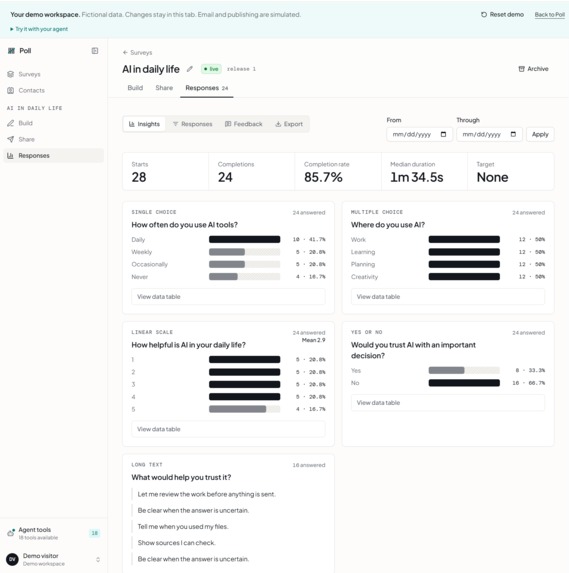Select Responses in the sidebar
Image resolution: width=569 pixels, height=573 pixels.
point(54,155)
